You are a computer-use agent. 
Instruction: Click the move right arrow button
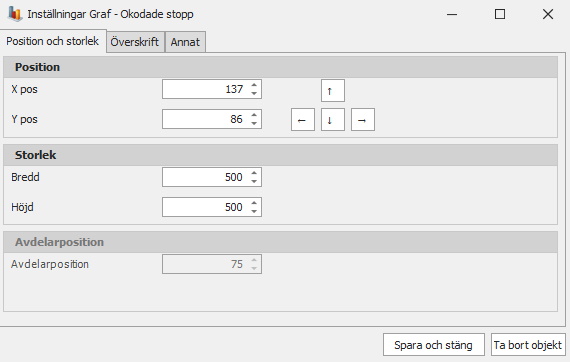click(x=363, y=120)
